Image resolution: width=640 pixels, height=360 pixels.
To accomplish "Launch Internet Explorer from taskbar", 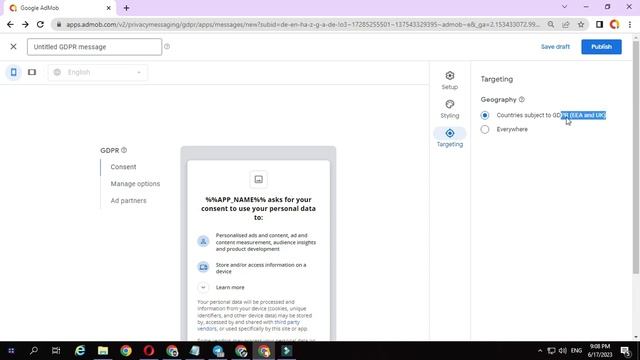I will (x=80, y=351).
